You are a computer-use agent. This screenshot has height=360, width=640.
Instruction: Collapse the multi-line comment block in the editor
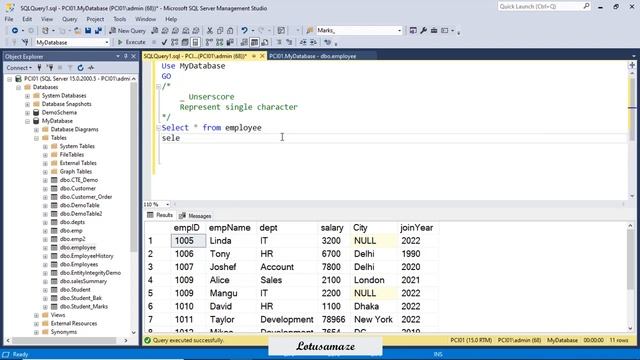pyautogui.click(x=158, y=86)
